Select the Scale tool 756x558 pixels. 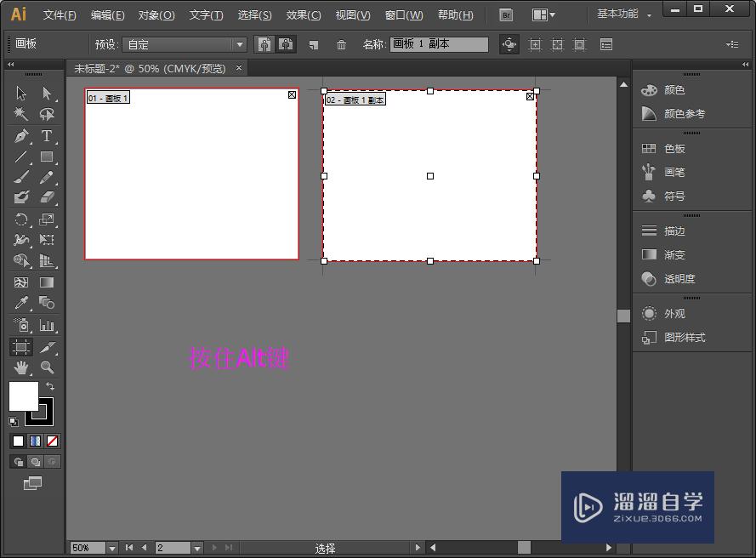point(47,219)
